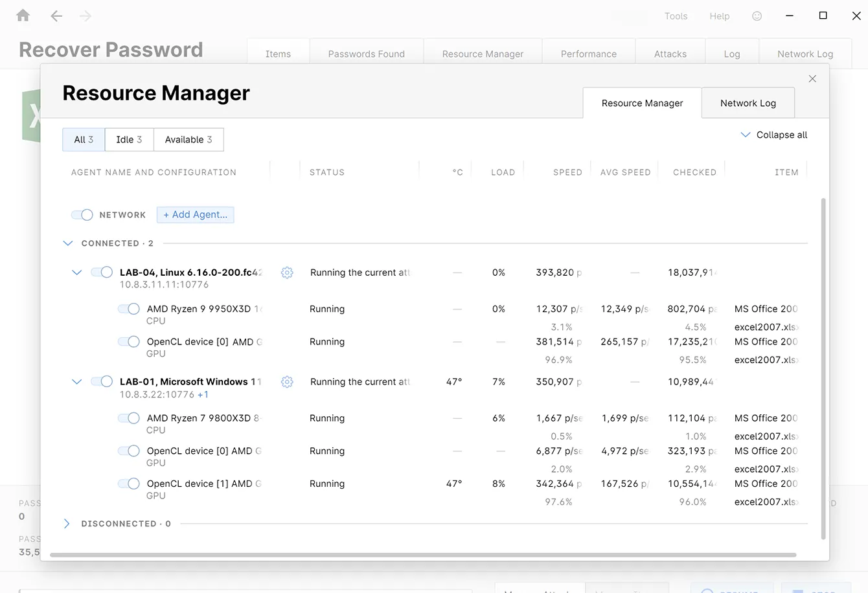Click the Home icon in top bar
868x593 pixels.
23,16
